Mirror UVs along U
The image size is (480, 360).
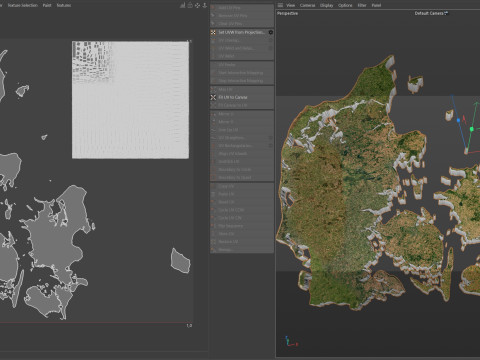tap(242, 114)
